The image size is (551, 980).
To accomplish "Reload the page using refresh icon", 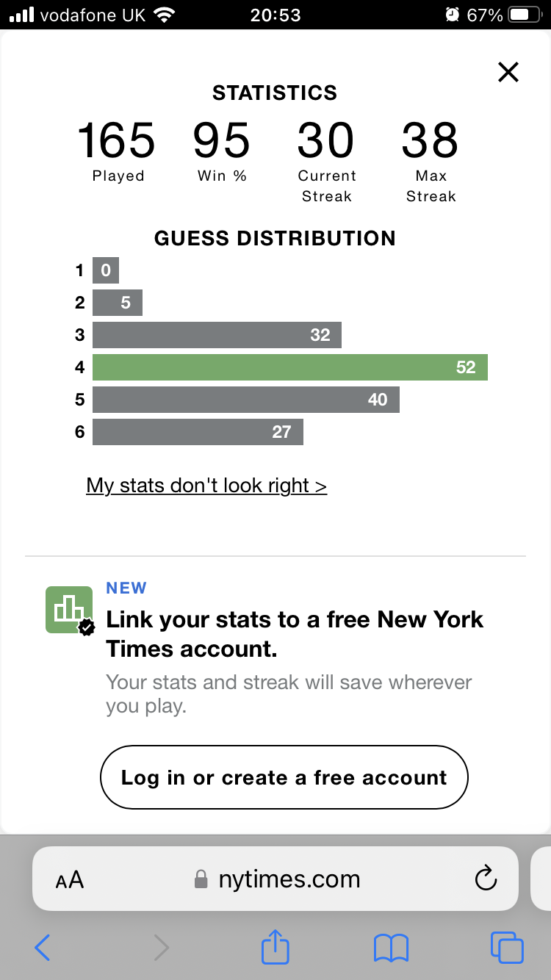I will click(486, 879).
